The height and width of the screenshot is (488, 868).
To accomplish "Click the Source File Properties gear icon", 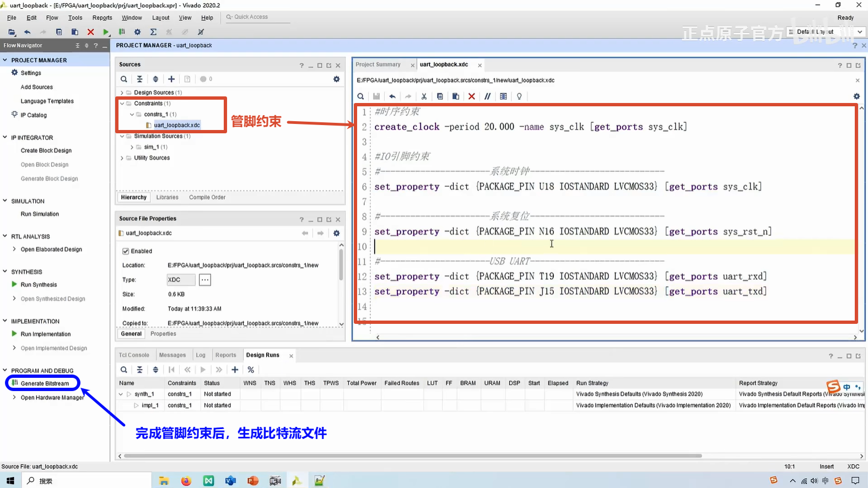I will tap(336, 233).
